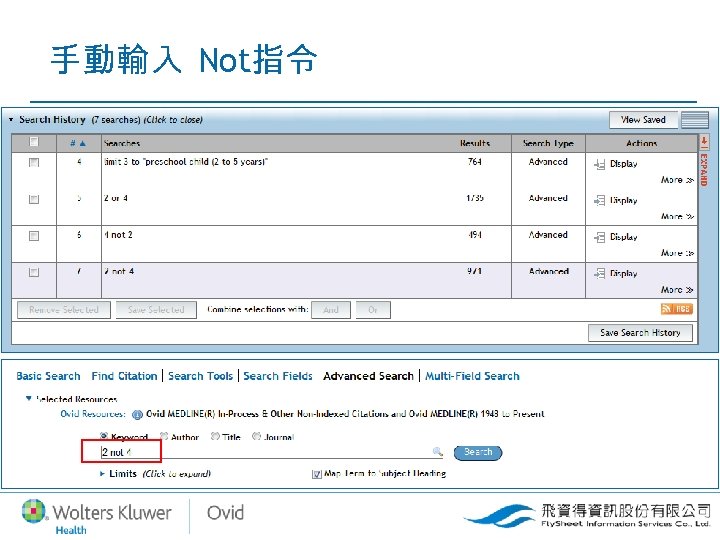This screenshot has height=540, width=720.
Task: Click the Display icon for search 4
Action: tap(599, 164)
